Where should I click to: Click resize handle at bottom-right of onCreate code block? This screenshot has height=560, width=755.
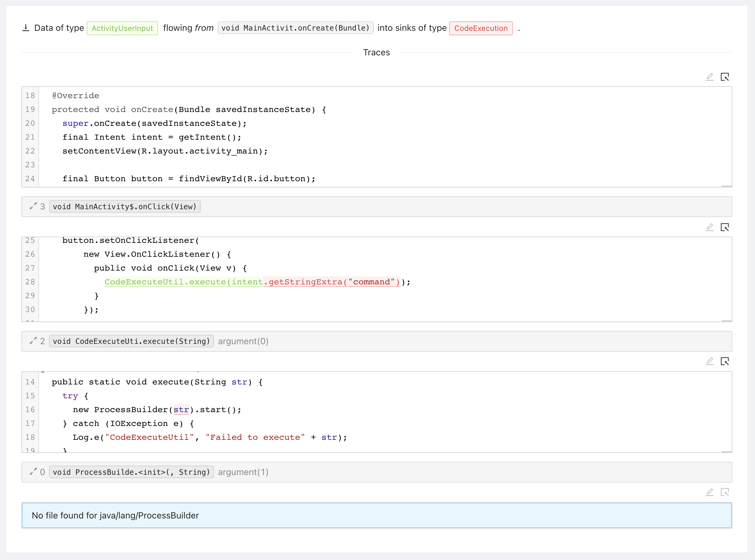727,186
